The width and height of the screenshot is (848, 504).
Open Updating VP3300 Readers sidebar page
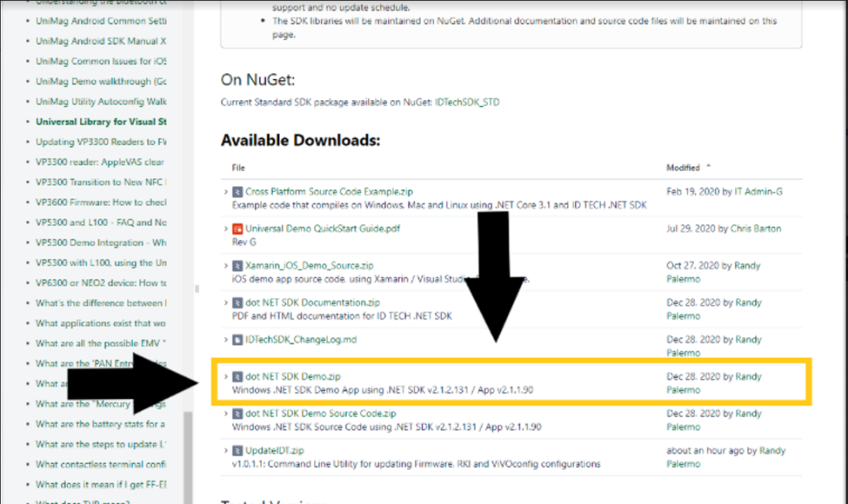(x=101, y=142)
